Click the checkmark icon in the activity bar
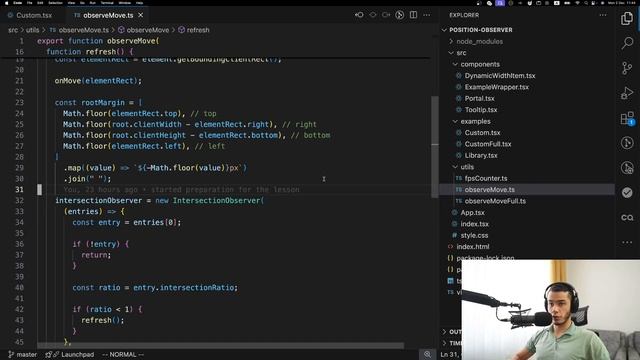 (627, 192)
